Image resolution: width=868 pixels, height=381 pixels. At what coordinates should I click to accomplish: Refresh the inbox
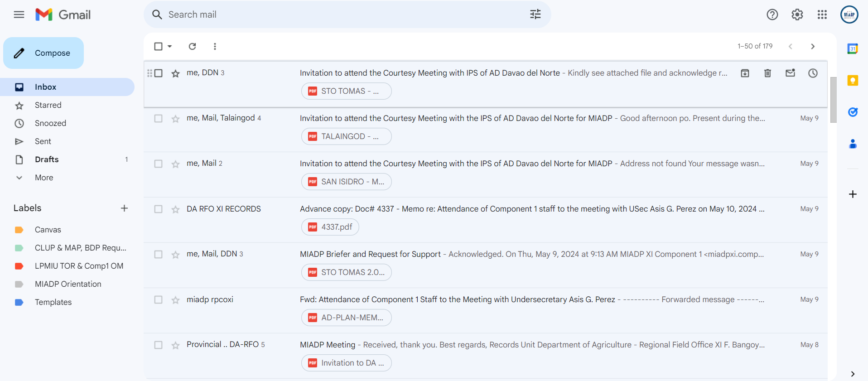192,46
